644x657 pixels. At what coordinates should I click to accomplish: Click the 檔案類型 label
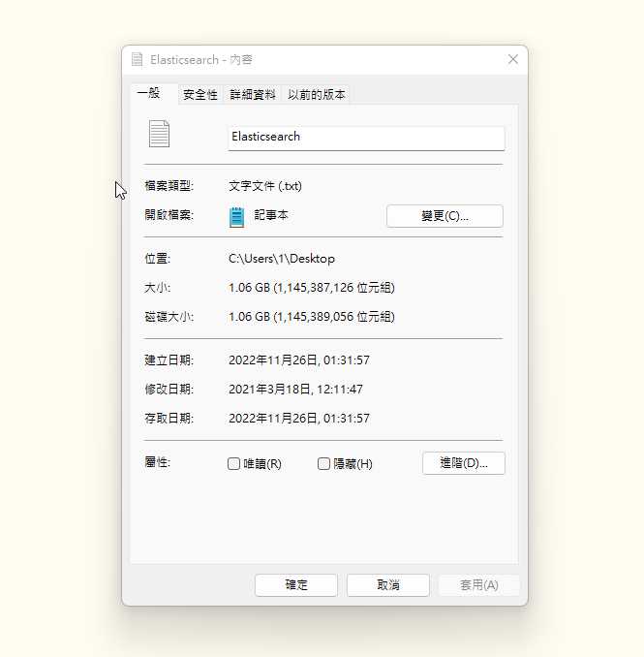[169, 186]
